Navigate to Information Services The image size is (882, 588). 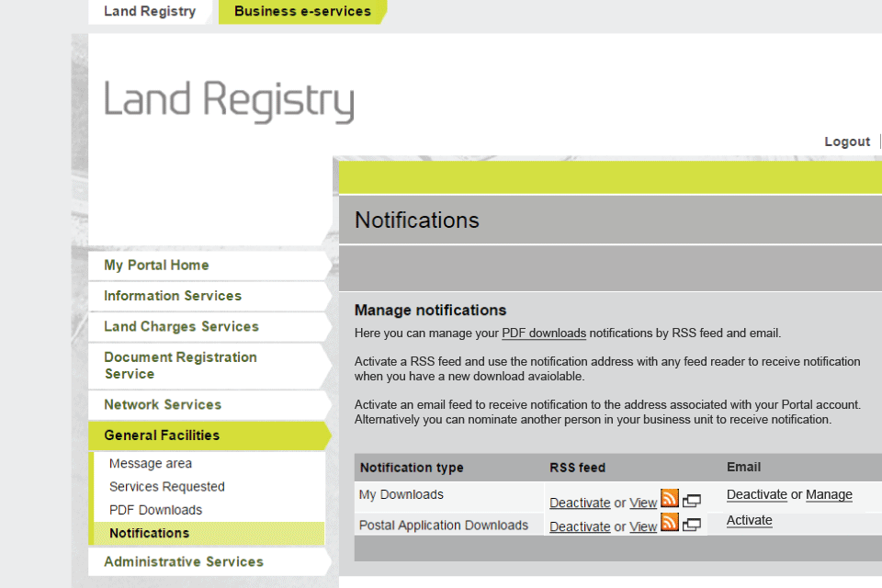172,296
